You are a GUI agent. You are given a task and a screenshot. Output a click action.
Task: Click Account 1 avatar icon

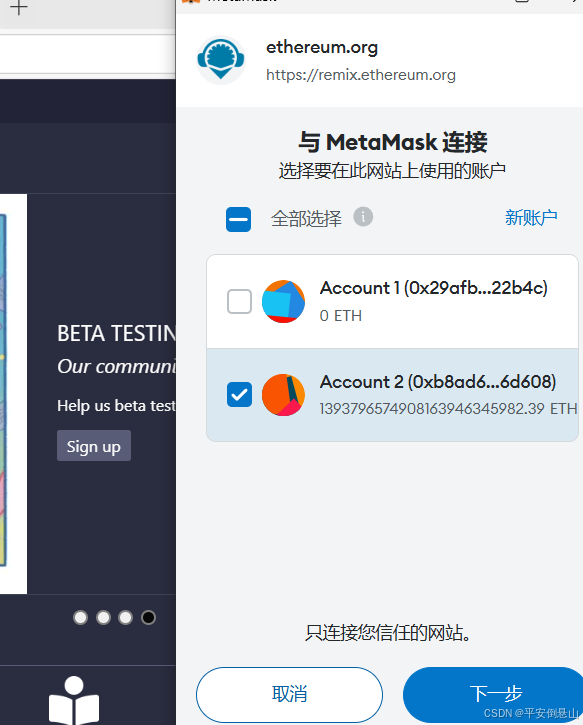click(x=283, y=301)
